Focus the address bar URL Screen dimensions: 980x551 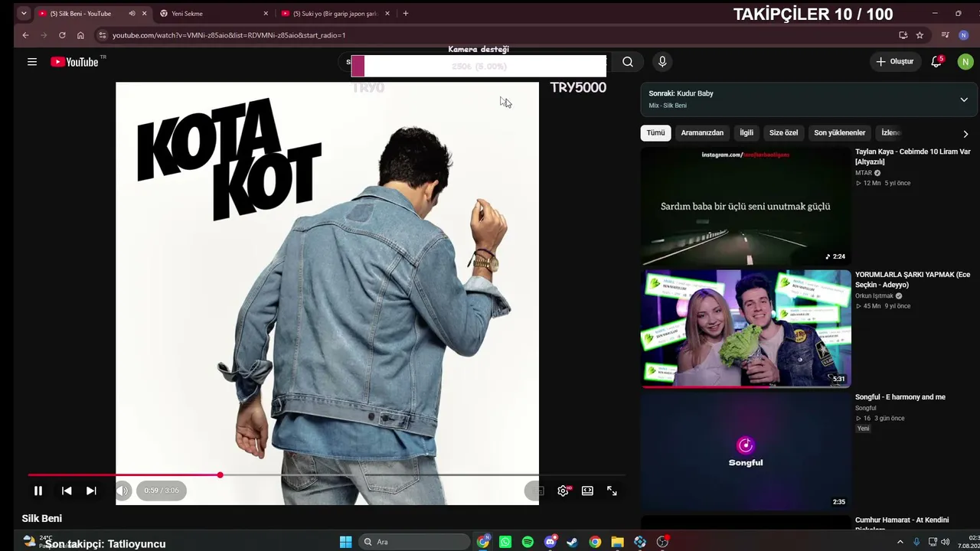pyautogui.click(x=229, y=35)
